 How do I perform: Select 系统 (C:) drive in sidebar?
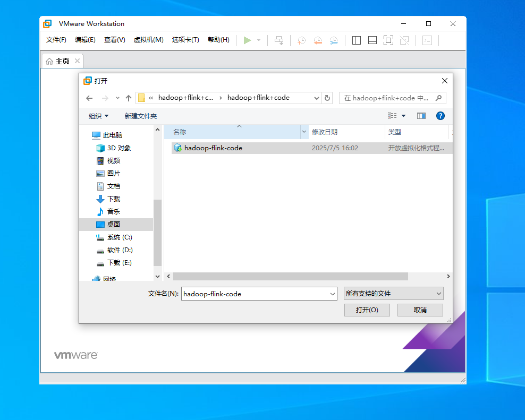click(x=119, y=237)
